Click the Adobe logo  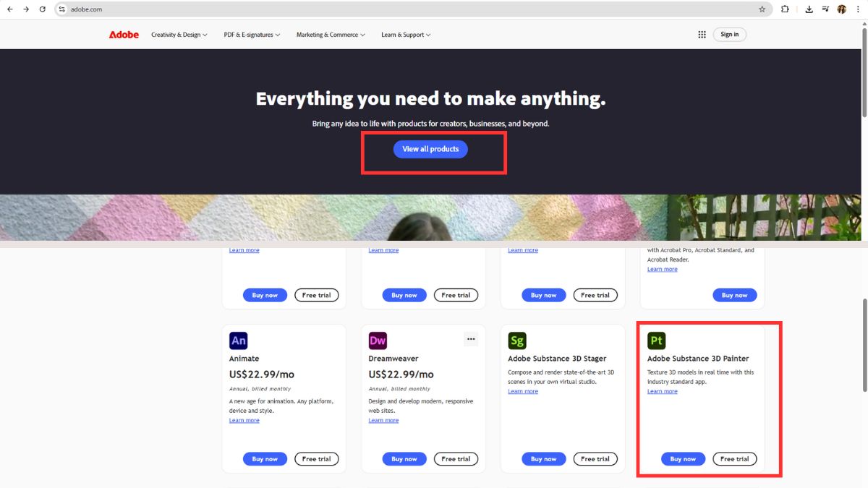[x=124, y=35]
